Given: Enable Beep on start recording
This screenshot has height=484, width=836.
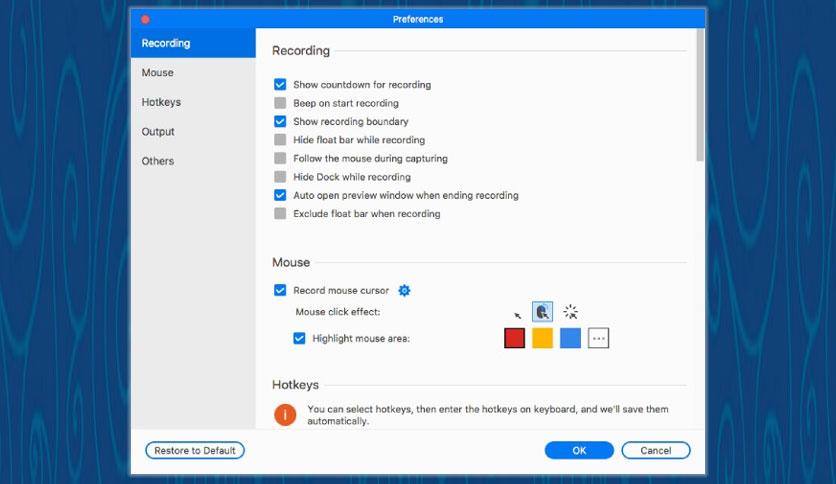Looking at the screenshot, I should point(280,103).
